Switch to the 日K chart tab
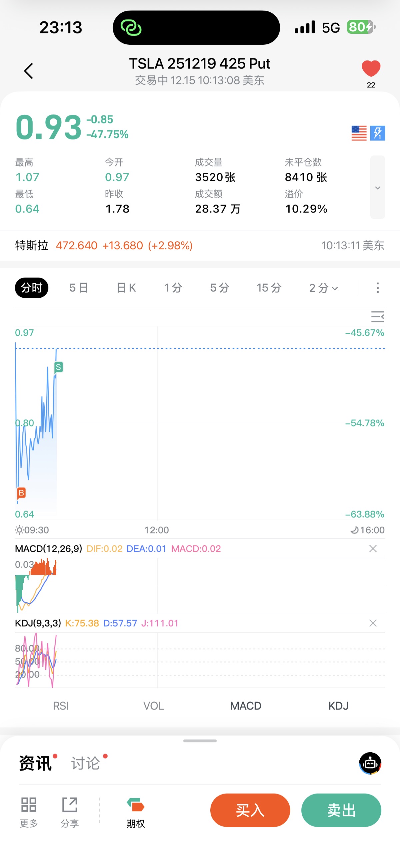Screen dimensions: 400x868 coord(126,288)
